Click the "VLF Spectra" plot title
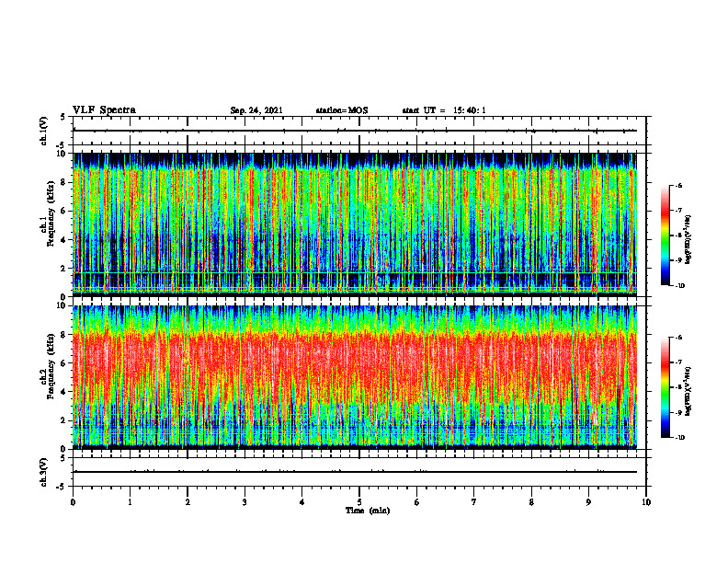The image size is (728, 563). pos(104,109)
